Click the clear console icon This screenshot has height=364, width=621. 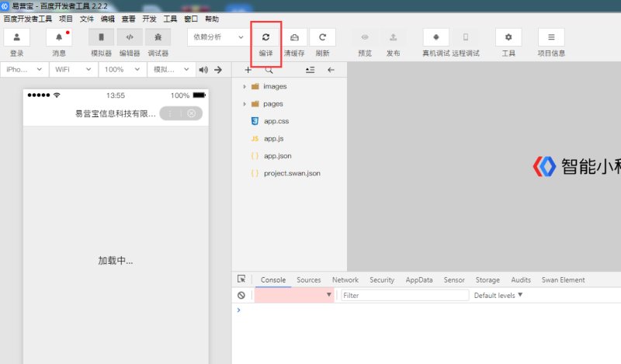241,296
